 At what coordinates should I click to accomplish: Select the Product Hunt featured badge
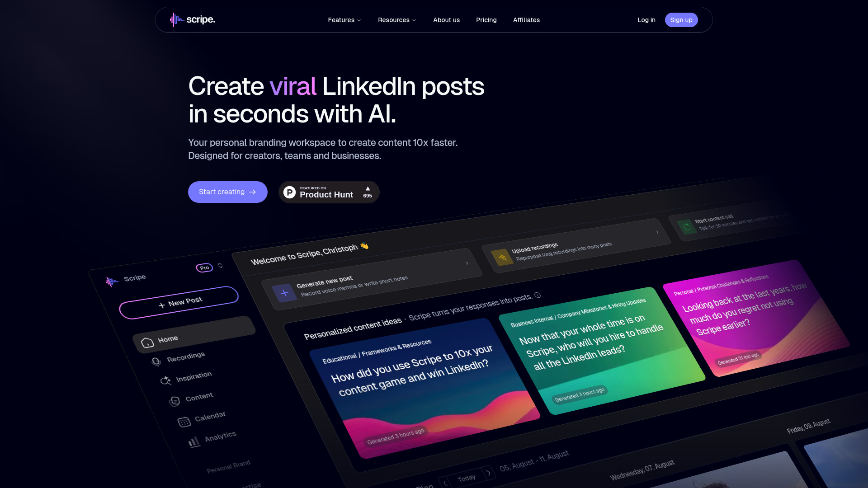(329, 192)
